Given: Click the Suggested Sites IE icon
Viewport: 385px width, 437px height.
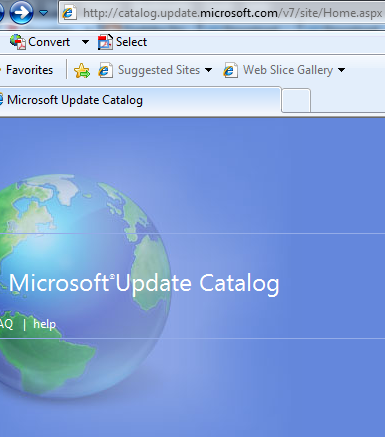Looking at the screenshot, I should (x=105, y=70).
